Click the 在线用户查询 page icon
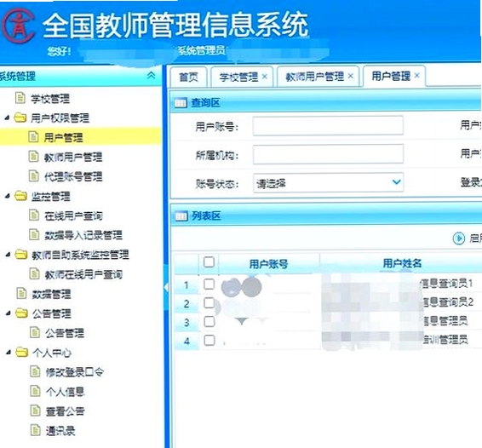The image size is (482, 448). coord(34,215)
